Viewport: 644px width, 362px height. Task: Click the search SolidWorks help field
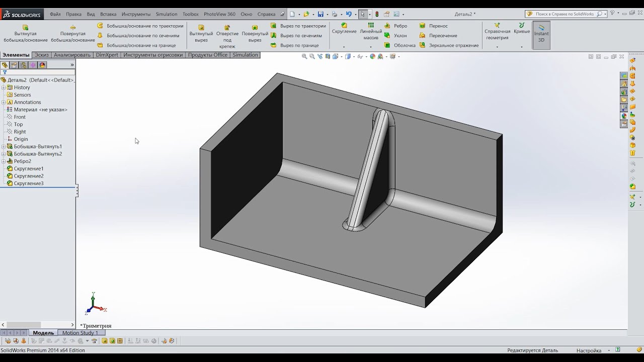[x=566, y=14]
